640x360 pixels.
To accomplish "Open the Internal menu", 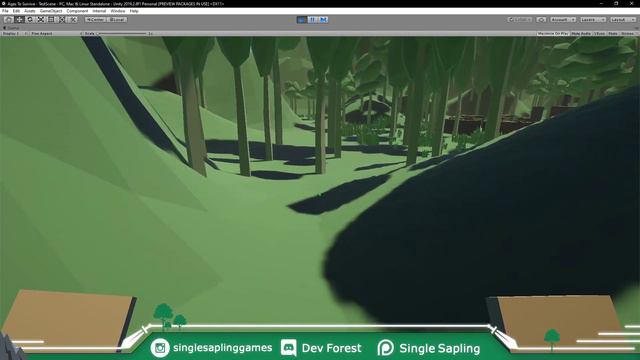I will click(99, 11).
